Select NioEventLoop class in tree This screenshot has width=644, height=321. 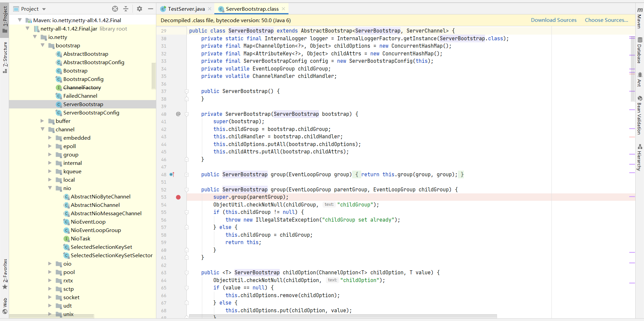(x=88, y=222)
